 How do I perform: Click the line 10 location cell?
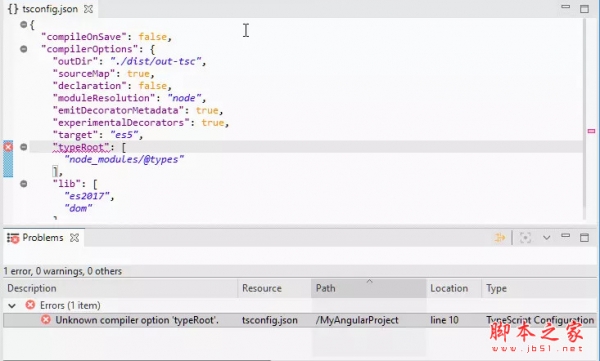444,320
